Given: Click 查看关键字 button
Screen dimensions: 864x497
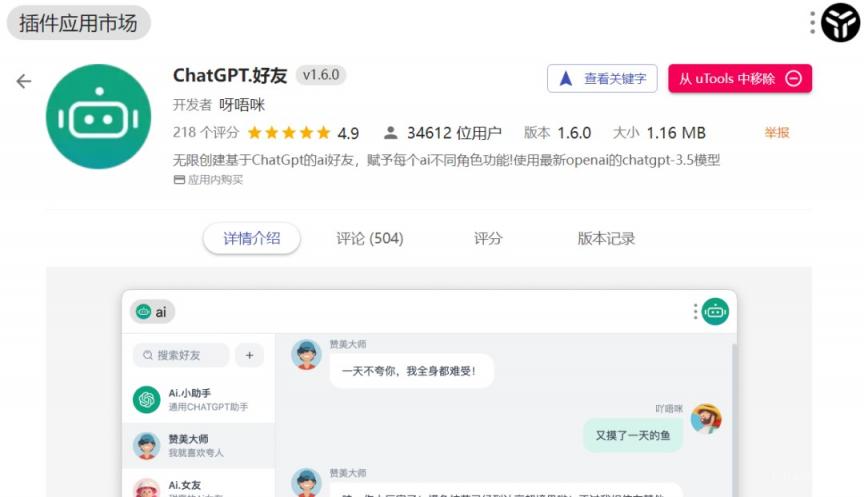Looking at the screenshot, I should click(x=602, y=79).
